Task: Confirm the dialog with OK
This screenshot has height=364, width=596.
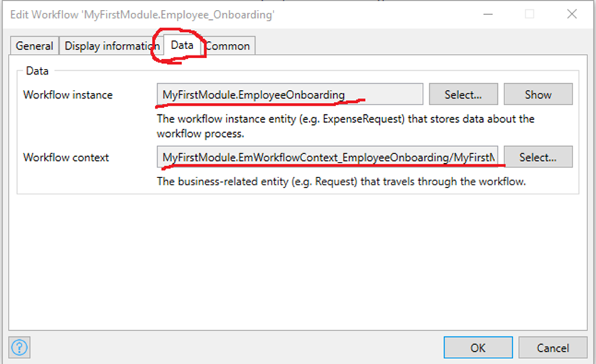Action: (x=478, y=347)
